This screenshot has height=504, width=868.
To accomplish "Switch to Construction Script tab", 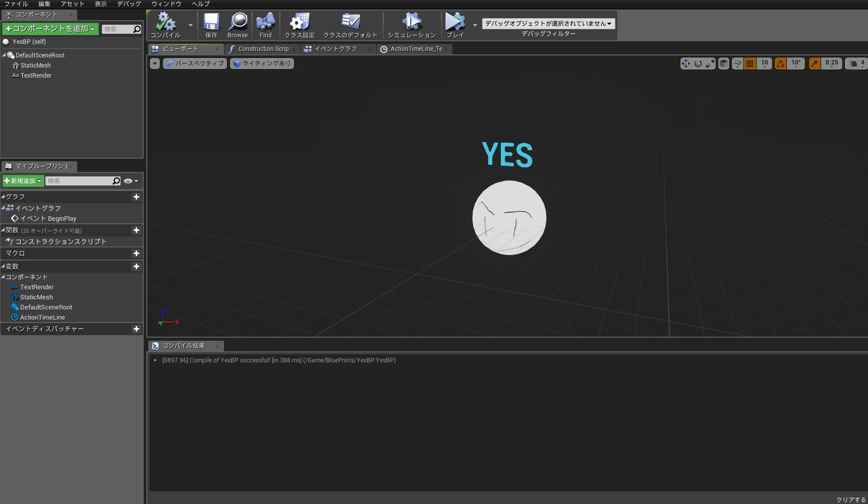I will pyautogui.click(x=263, y=49).
